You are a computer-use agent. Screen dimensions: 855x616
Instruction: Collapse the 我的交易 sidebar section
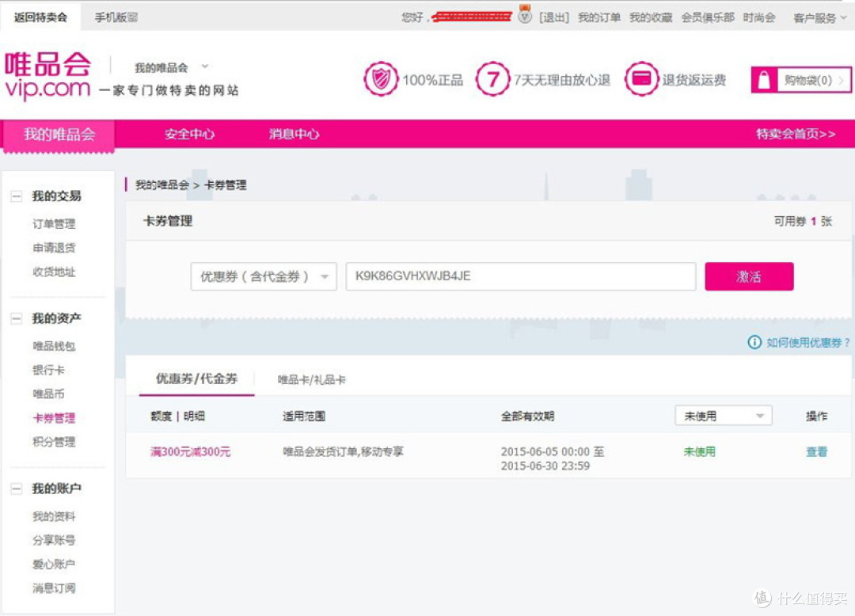click(17, 196)
